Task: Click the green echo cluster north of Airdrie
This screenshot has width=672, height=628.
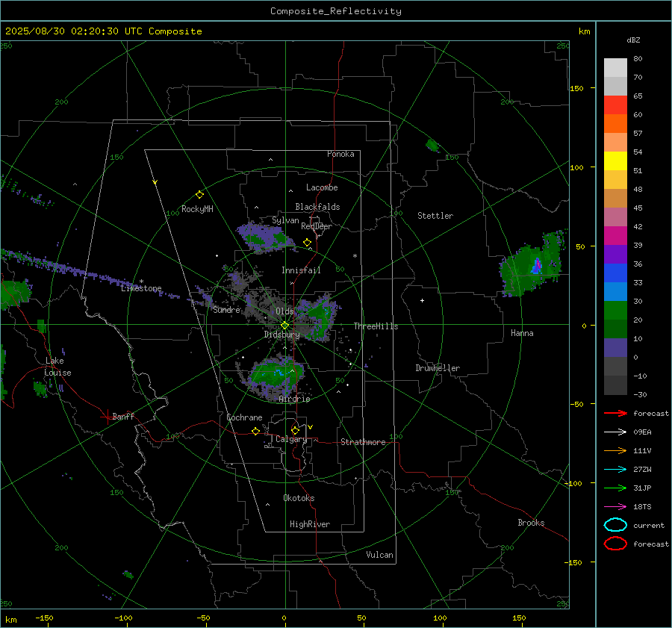Action: coord(274,376)
